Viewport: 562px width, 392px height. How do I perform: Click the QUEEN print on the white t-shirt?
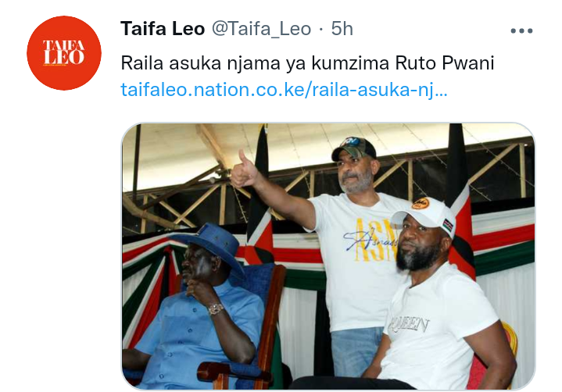(x=410, y=325)
